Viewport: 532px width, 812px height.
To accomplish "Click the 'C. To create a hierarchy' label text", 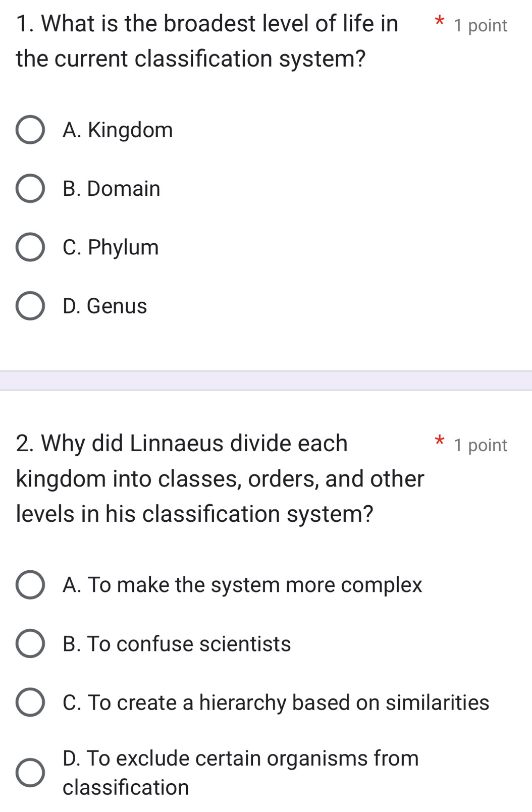I will (x=276, y=702).
